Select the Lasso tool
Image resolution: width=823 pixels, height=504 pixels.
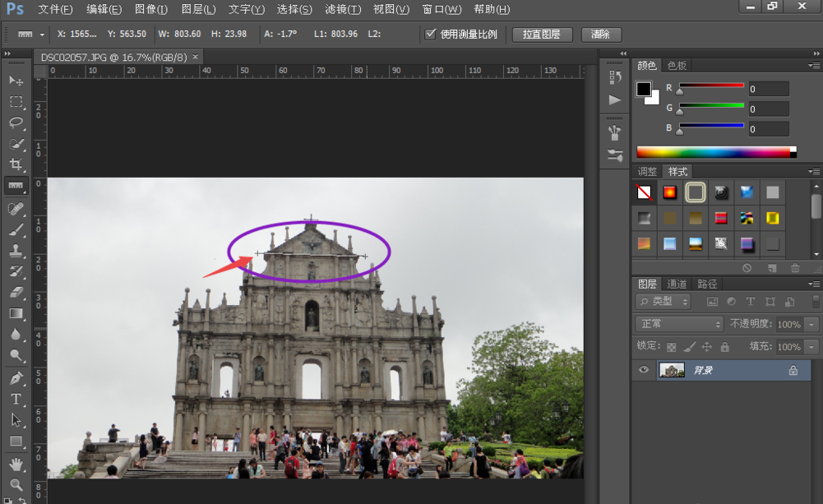[16, 123]
